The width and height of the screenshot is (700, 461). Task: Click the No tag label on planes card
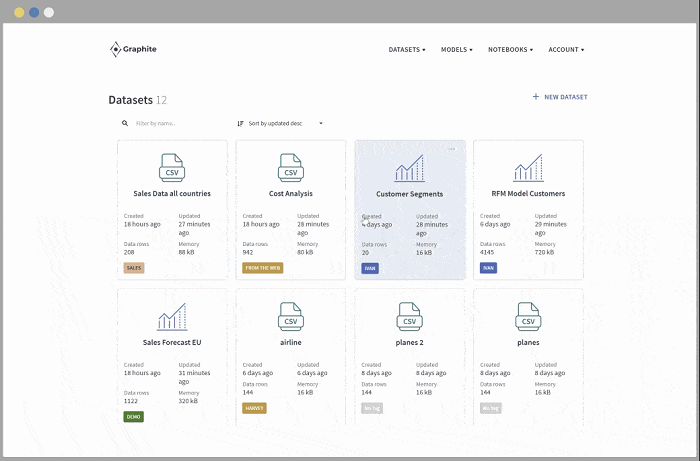[491, 408]
